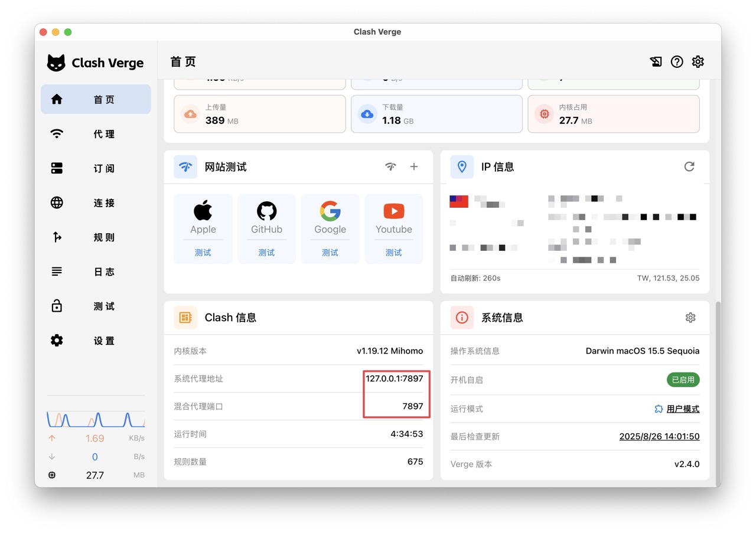756x533 pixels.
Task: Click the 自动刷新: 260s text
Action: tap(475, 277)
